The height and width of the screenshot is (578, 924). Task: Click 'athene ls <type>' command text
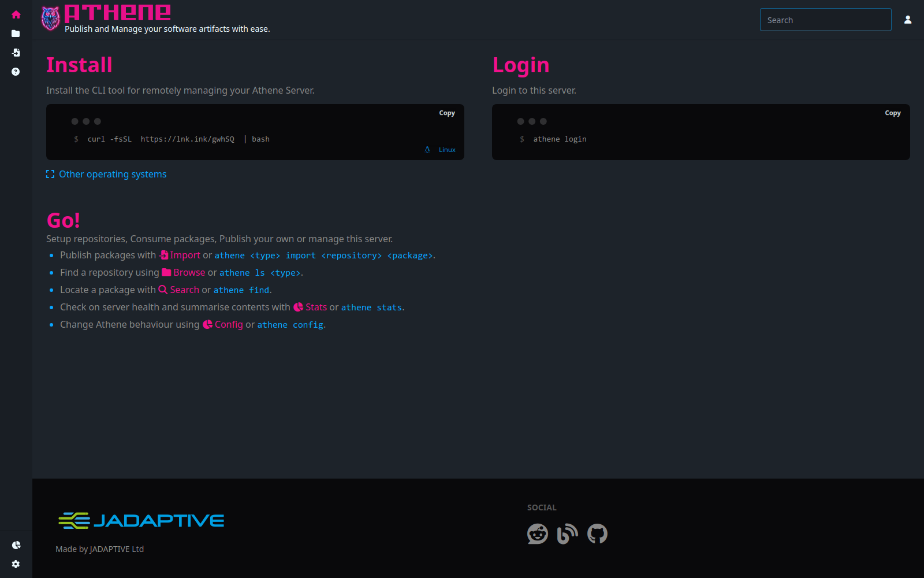coord(260,273)
